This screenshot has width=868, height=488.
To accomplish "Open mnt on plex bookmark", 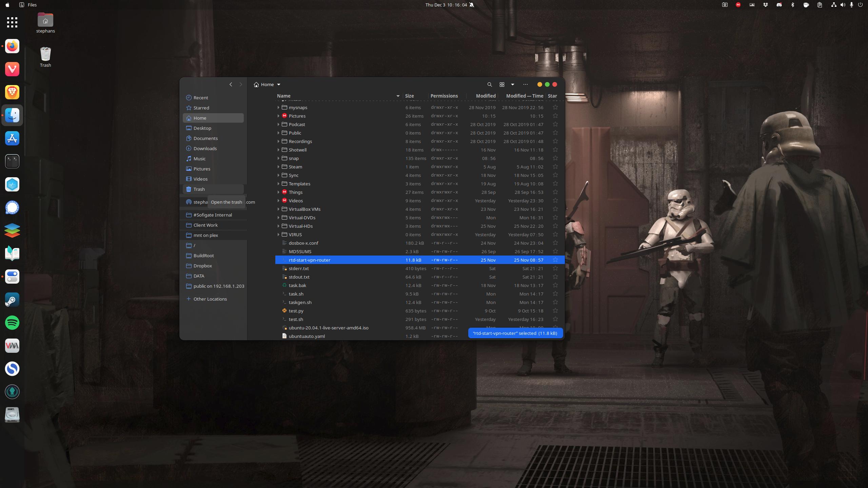I will coord(213,235).
